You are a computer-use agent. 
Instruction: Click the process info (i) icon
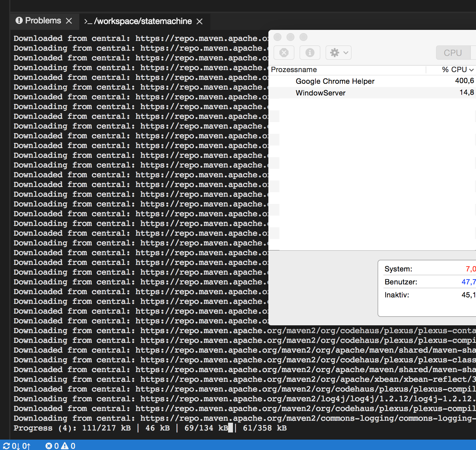[310, 53]
